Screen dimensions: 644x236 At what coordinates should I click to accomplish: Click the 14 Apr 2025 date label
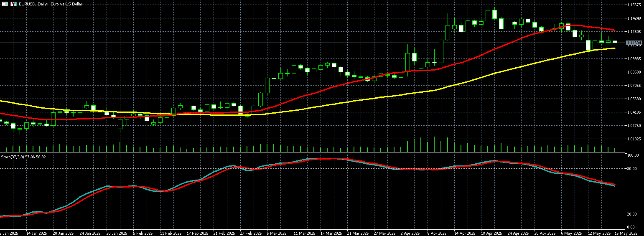(x=465, y=233)
